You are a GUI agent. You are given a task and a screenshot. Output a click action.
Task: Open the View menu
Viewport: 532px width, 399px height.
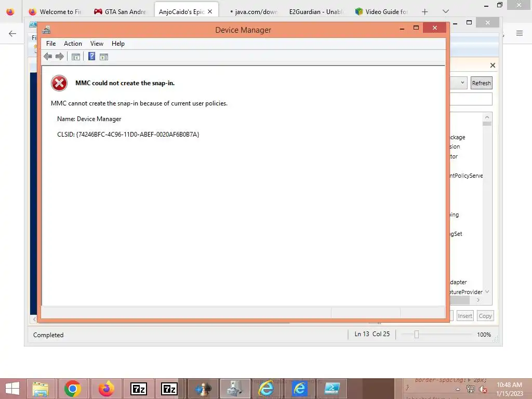tap(97, 44)
